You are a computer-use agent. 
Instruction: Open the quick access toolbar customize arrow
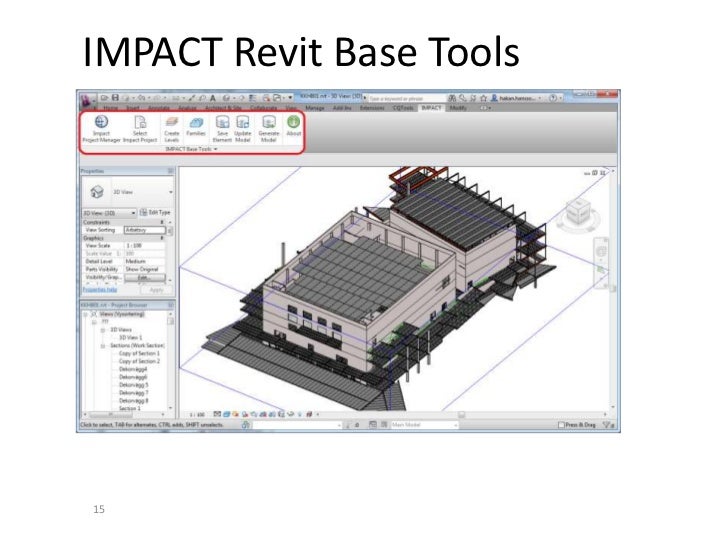[x=290, y=98]
